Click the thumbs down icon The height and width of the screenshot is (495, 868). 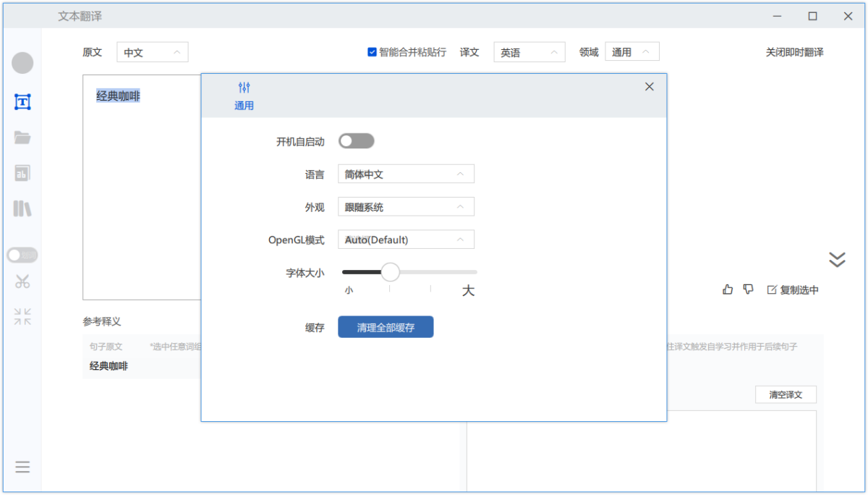[748, 289]
